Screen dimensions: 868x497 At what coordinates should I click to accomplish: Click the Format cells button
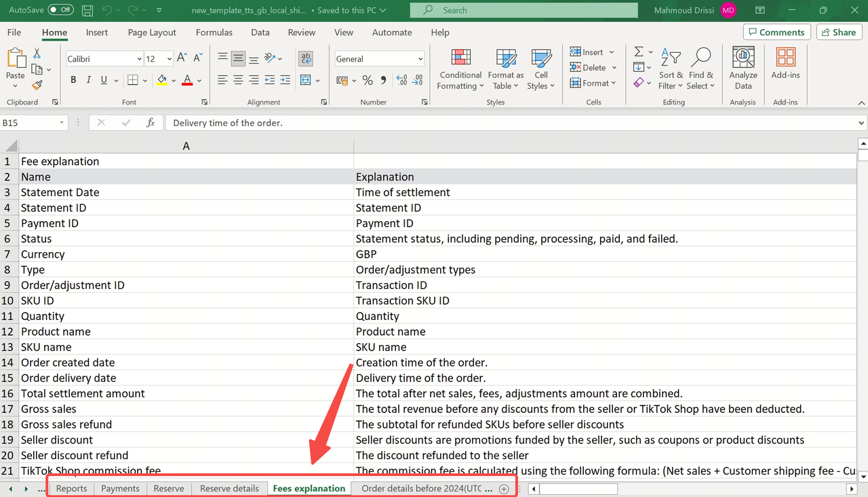click(593, 83)
